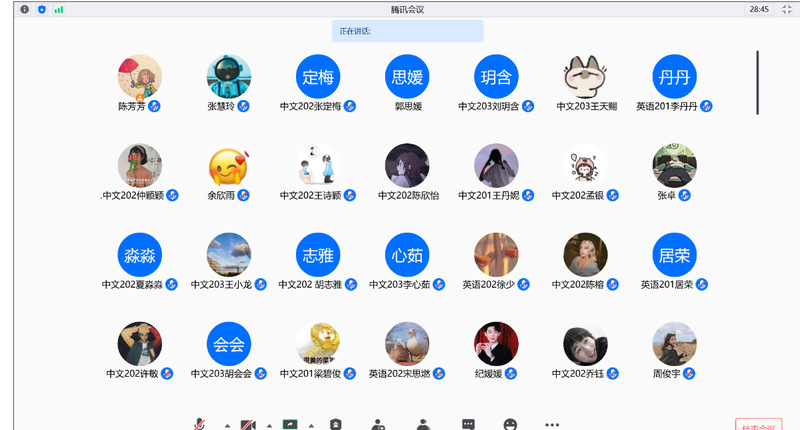Select participant 陈芳芳's avatar
Viewport: 800px width, 430px height.
click(139, 76)
